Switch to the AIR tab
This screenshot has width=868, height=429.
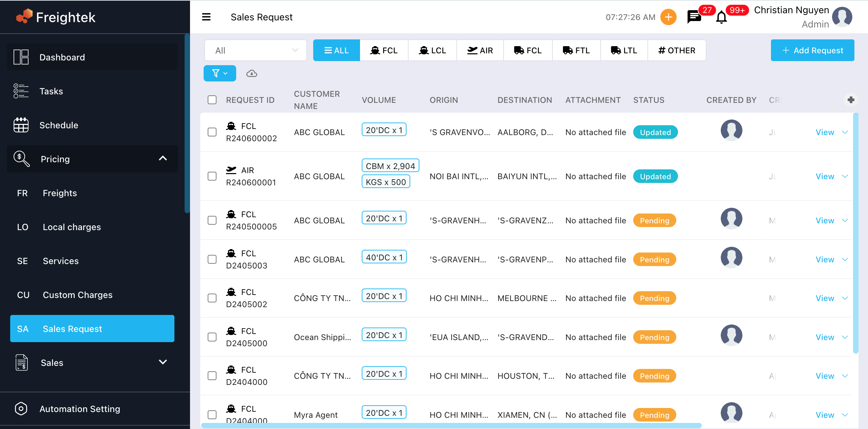click(480, 50)
